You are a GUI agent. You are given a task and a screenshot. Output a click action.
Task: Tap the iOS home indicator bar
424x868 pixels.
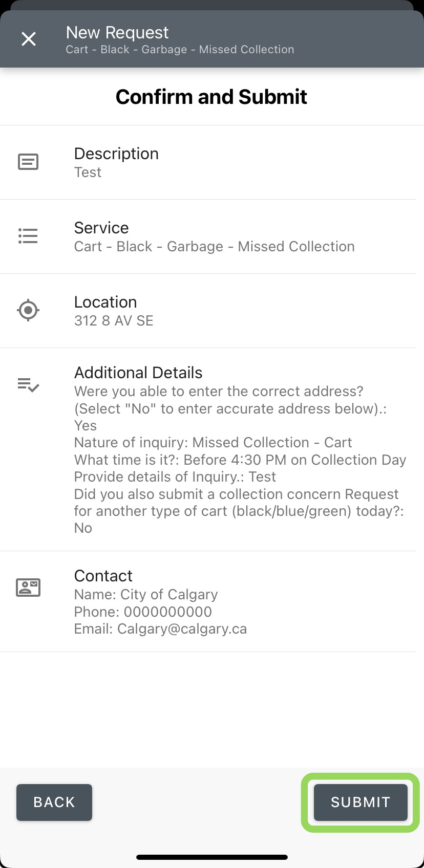[212, 857]
